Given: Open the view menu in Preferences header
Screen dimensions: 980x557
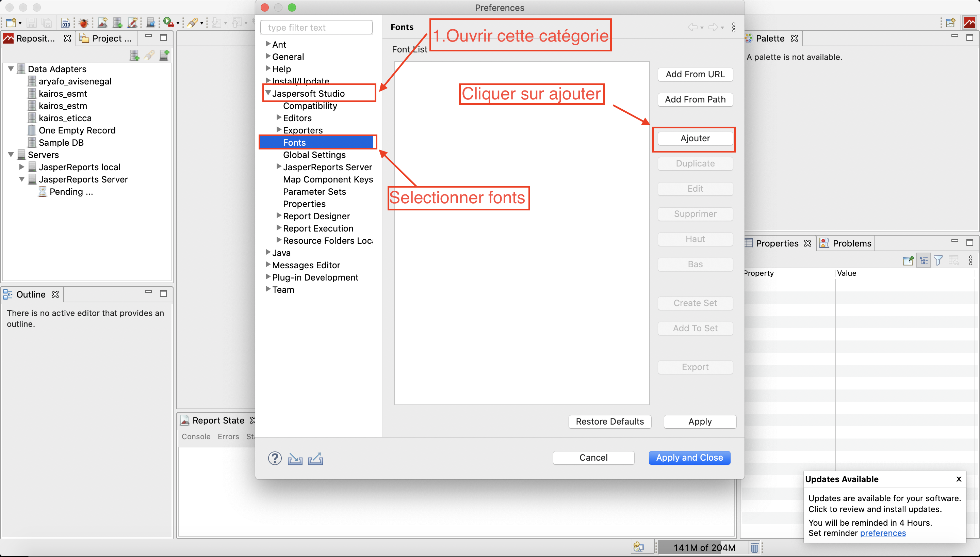Looking at the screenshot, I should [734, 27].
